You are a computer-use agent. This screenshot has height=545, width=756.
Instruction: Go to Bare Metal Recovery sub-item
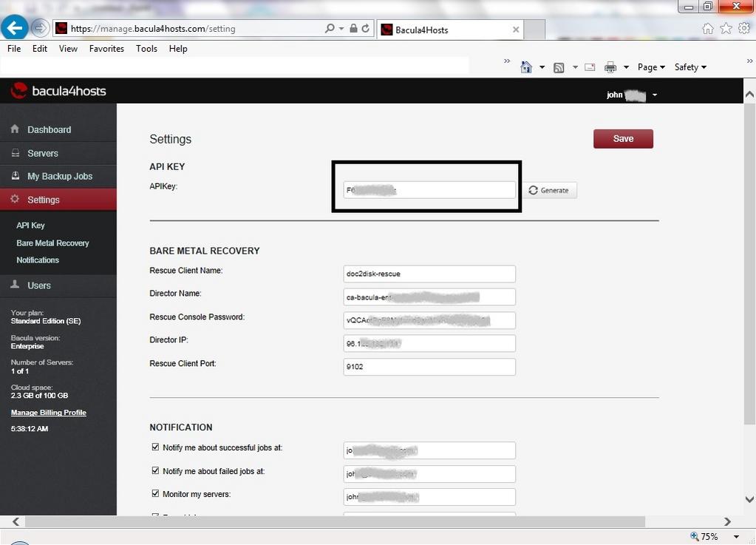coord(52,243)
